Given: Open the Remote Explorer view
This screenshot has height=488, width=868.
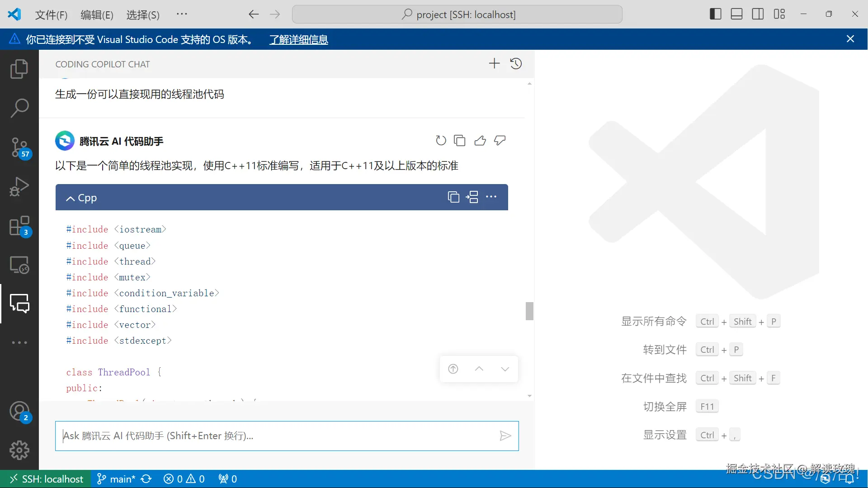Looking at the screenshot, I should (19, 265).
